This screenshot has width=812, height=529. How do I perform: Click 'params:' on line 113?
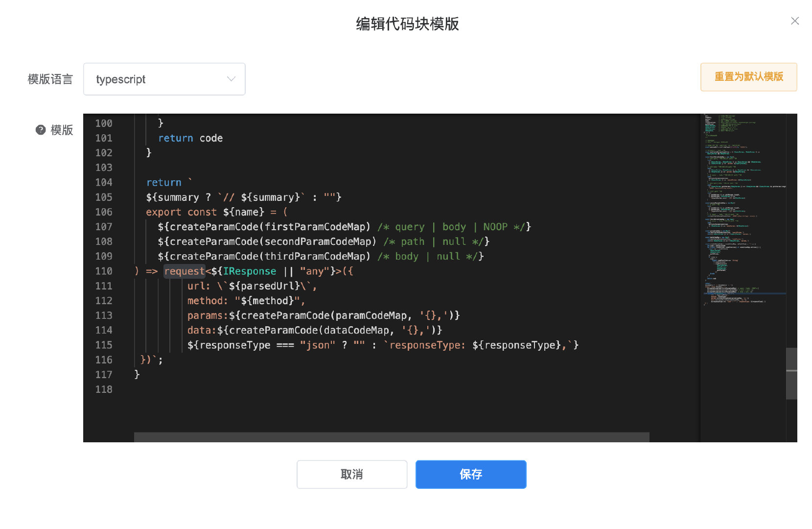click(x=208, y=315)
